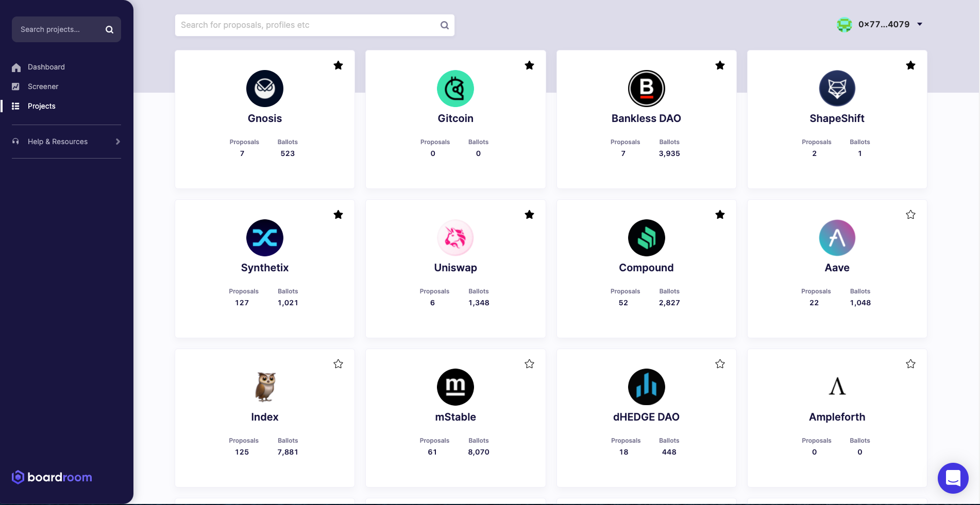Toggle the star on the Index card
The image size is (980, 505).
pos(338,364)
